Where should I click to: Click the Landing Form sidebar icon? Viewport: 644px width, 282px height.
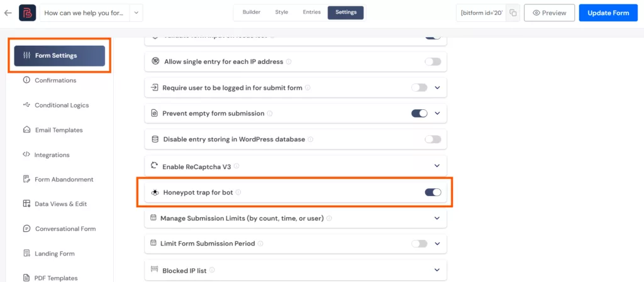coord(26,253)
